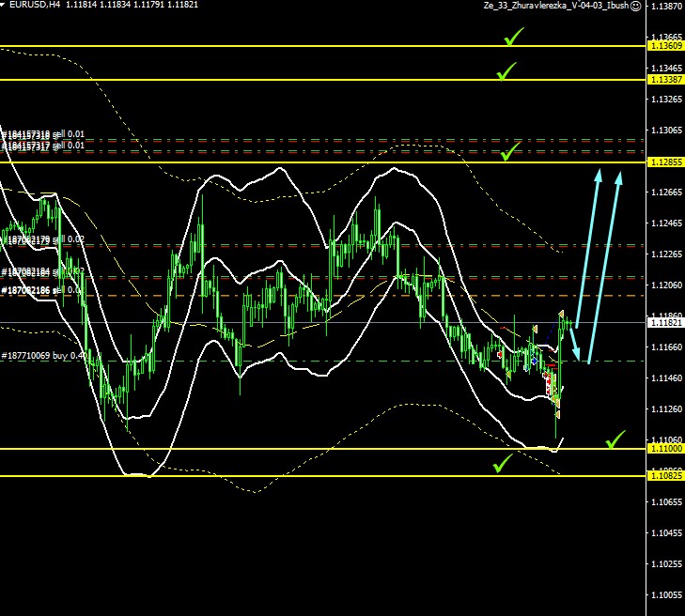Click the green check mark above the 1.13387 line
685x616 pixels.
pos(507,70)
